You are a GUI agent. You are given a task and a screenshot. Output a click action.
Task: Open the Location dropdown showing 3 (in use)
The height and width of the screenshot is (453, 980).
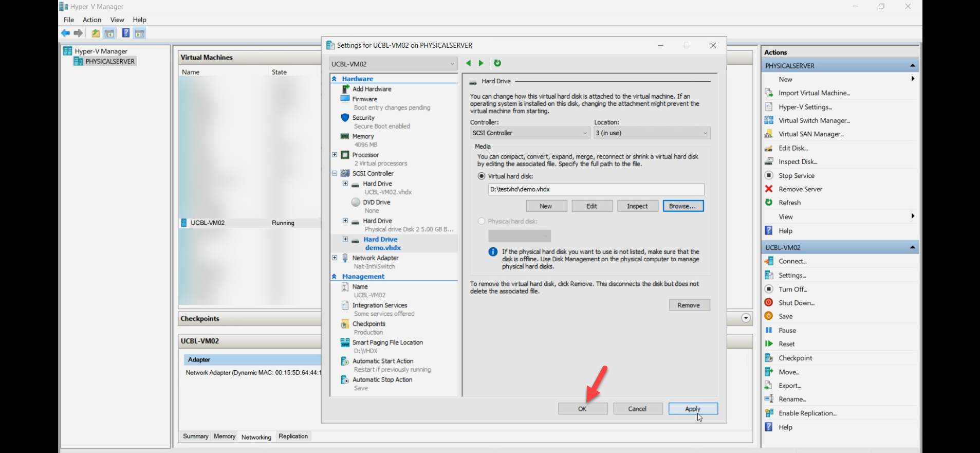(652, 133)
